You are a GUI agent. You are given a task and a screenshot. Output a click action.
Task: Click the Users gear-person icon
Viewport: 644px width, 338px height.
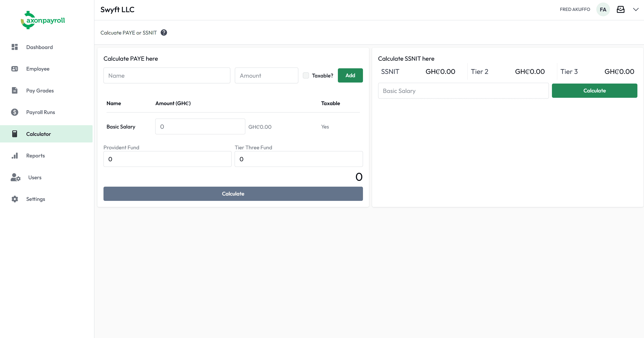point(15,177)
